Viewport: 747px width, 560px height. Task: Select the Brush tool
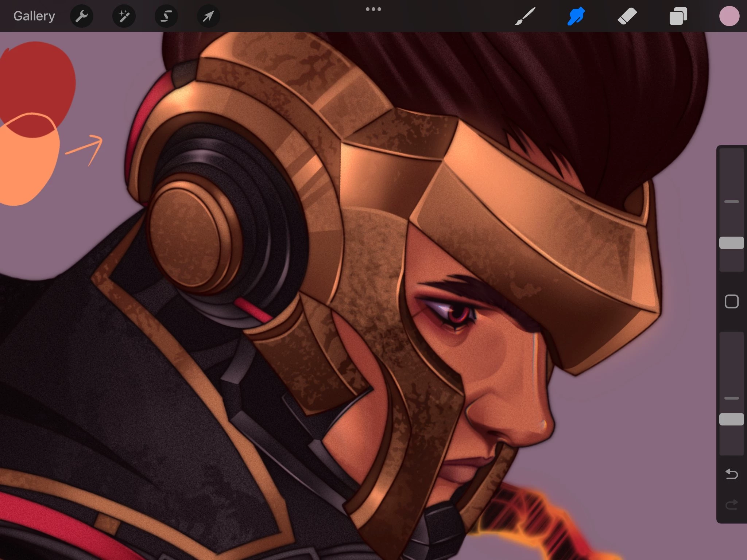click(x=525, y=16)
